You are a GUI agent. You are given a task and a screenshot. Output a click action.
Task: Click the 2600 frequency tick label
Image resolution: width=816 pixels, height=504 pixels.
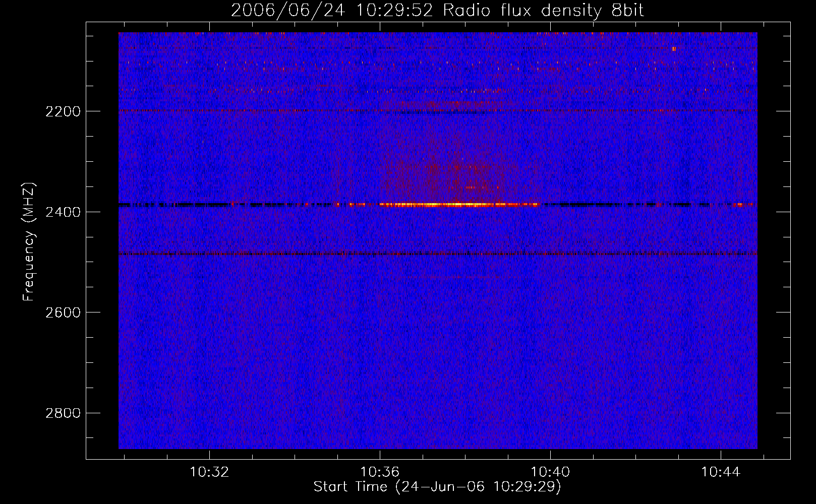click(63, 312)
